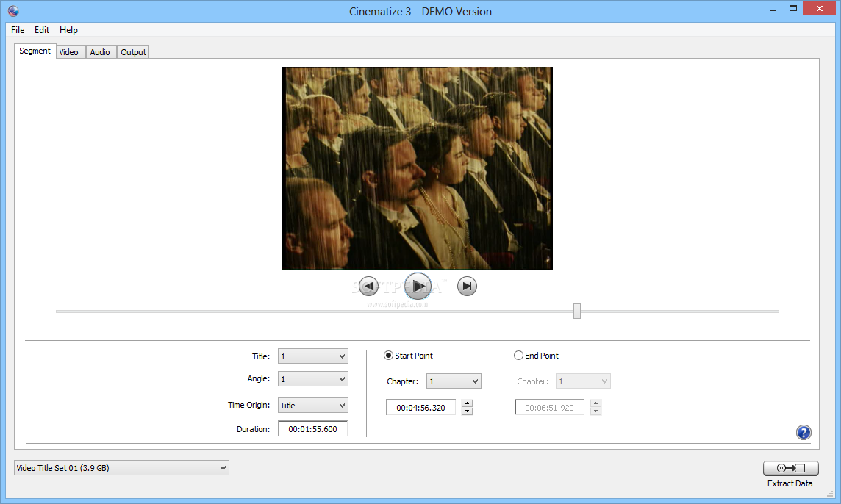The height and width of the screenshot is (504, 841).
Task: Open the Help menu
Action: click(68, 30)
